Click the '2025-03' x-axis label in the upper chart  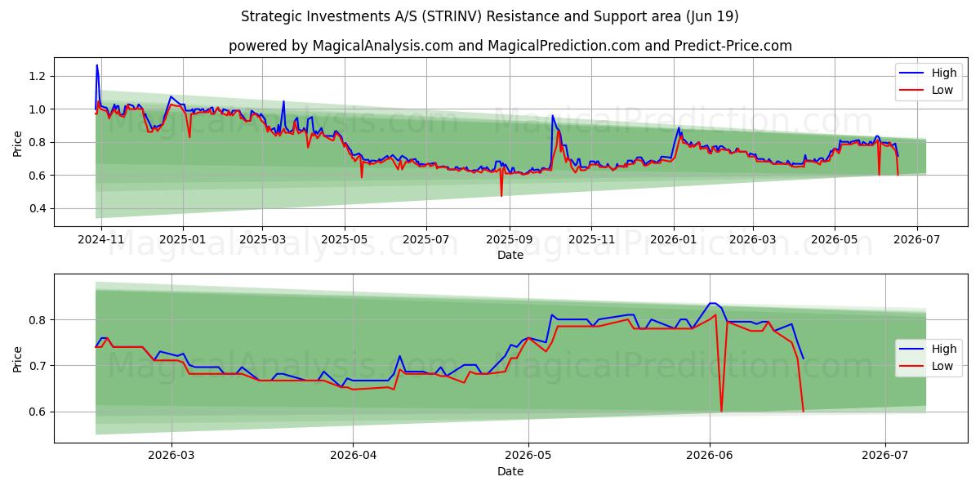262,241
